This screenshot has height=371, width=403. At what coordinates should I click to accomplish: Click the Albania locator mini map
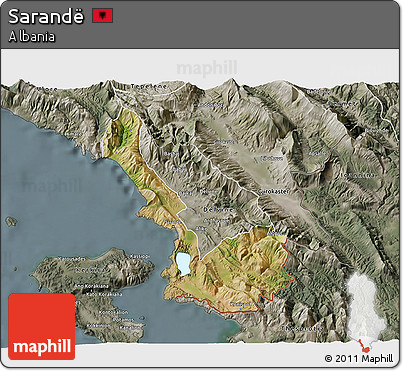point(366,312)
